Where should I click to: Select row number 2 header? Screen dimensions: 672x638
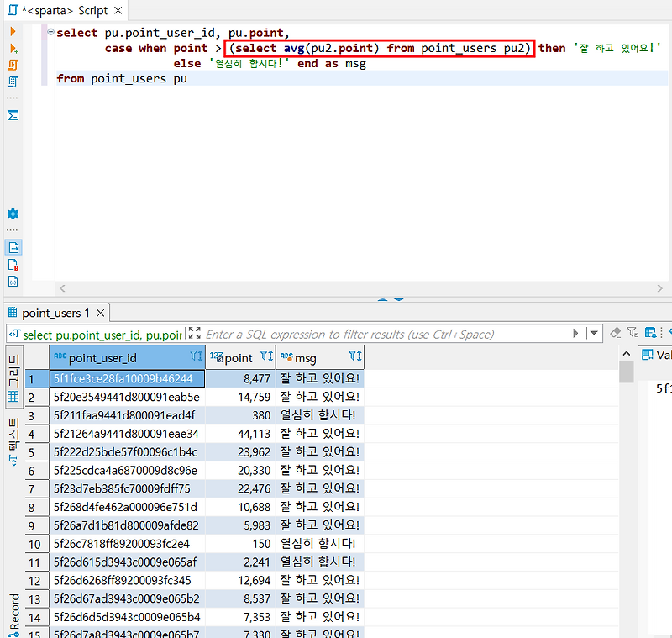pyautogui.click(x=37, y=398)
